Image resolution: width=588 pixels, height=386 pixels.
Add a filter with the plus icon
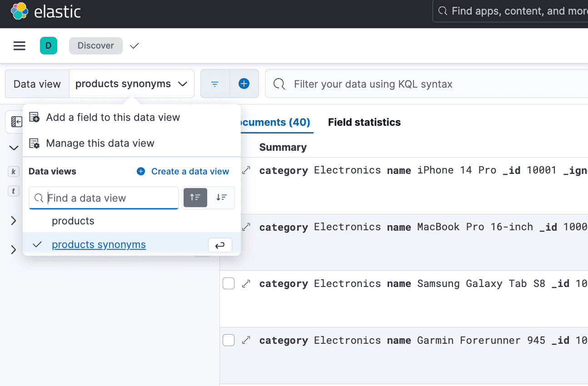coord(244,84)
